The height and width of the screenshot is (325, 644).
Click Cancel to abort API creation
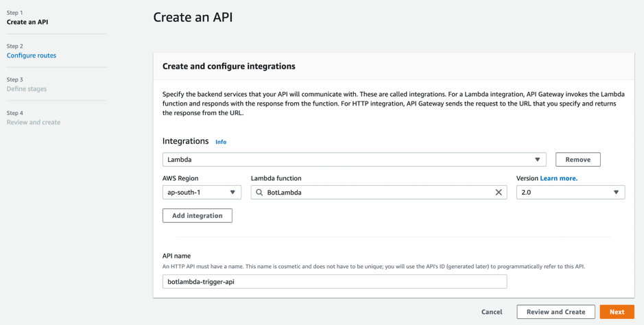pos(491,312)
